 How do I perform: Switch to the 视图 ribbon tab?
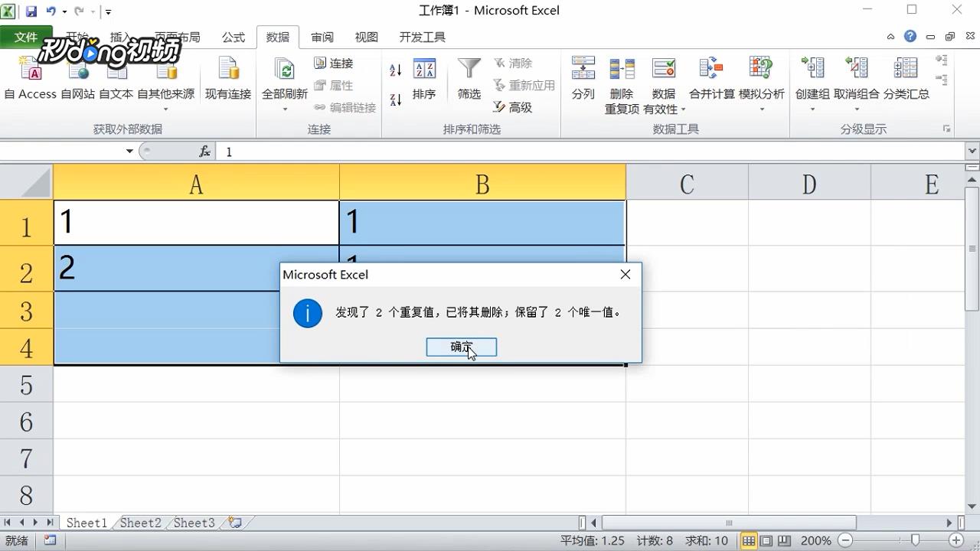(367, 37)
